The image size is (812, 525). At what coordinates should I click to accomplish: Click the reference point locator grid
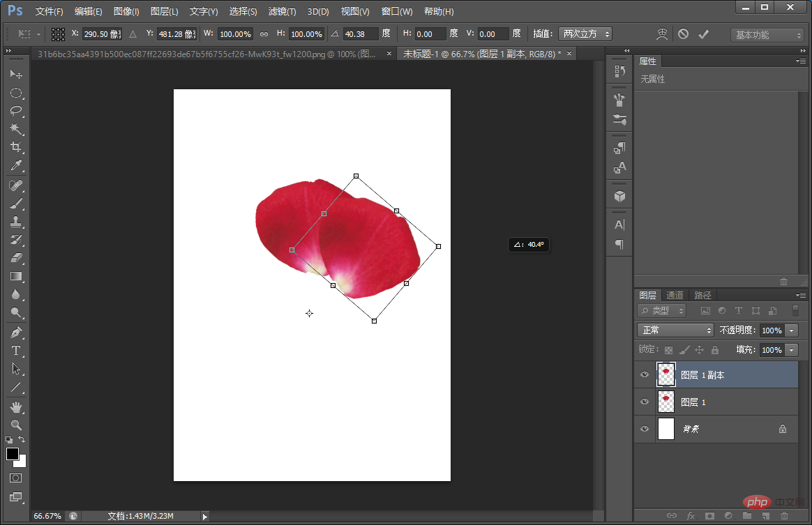tap(58, 34)
